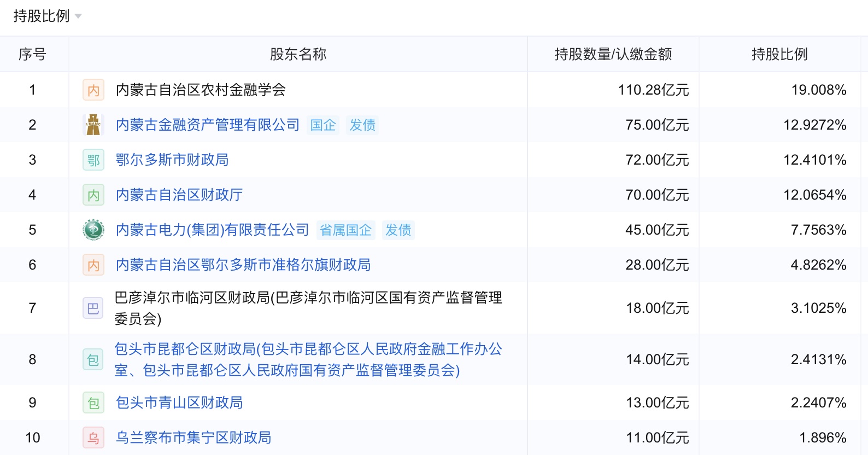Select 巴彦淖尔市临河区财政局 shareholder name text
The width and height of the screenshot is (868, 455).
[308, 308]
